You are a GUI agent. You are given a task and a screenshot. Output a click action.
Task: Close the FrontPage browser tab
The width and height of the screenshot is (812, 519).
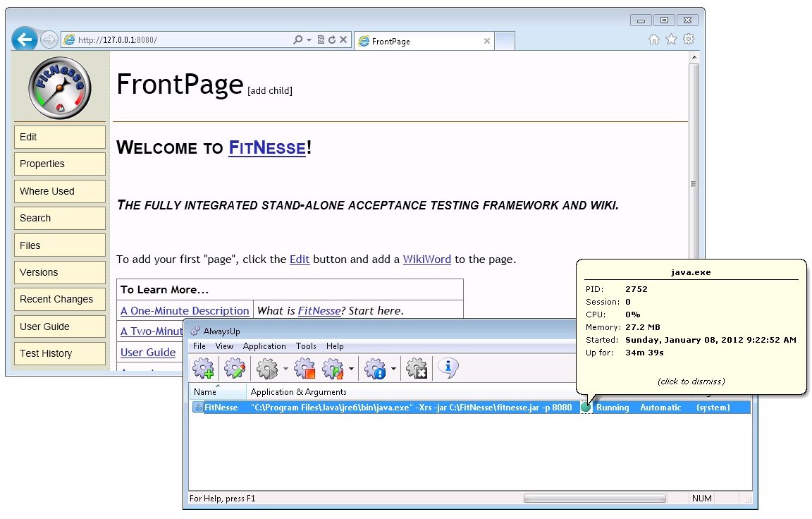pyautogui.click(x=487, y=41)
